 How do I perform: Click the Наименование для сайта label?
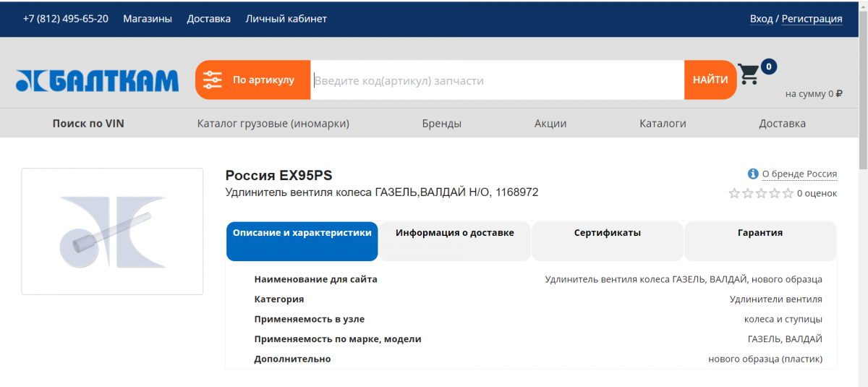click(x=316, y=279)
